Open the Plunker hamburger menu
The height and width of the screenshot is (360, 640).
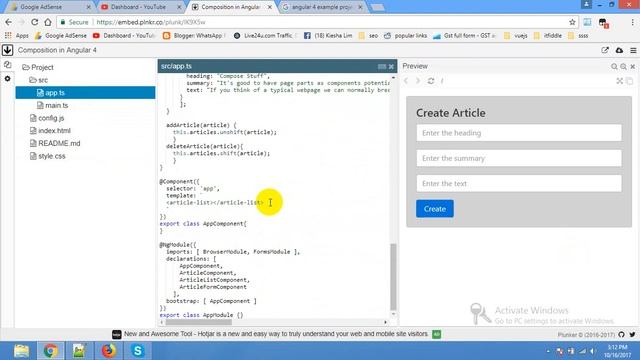click(633, 50)
